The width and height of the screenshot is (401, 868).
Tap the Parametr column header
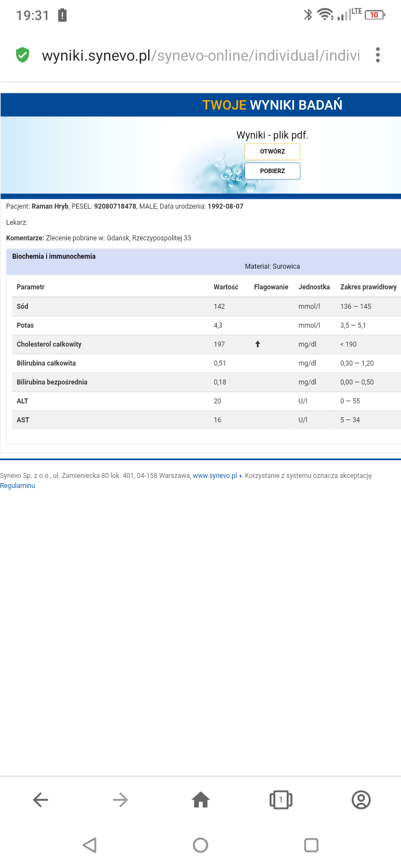(31, 287)
